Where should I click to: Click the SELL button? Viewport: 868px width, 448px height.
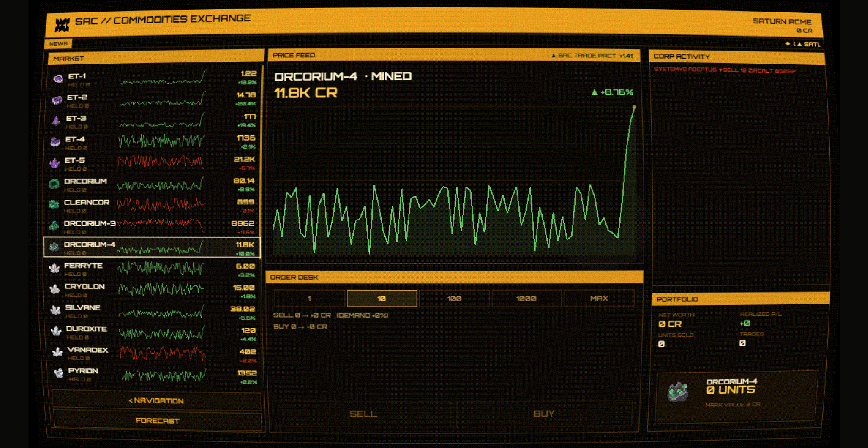pos(363,414)
